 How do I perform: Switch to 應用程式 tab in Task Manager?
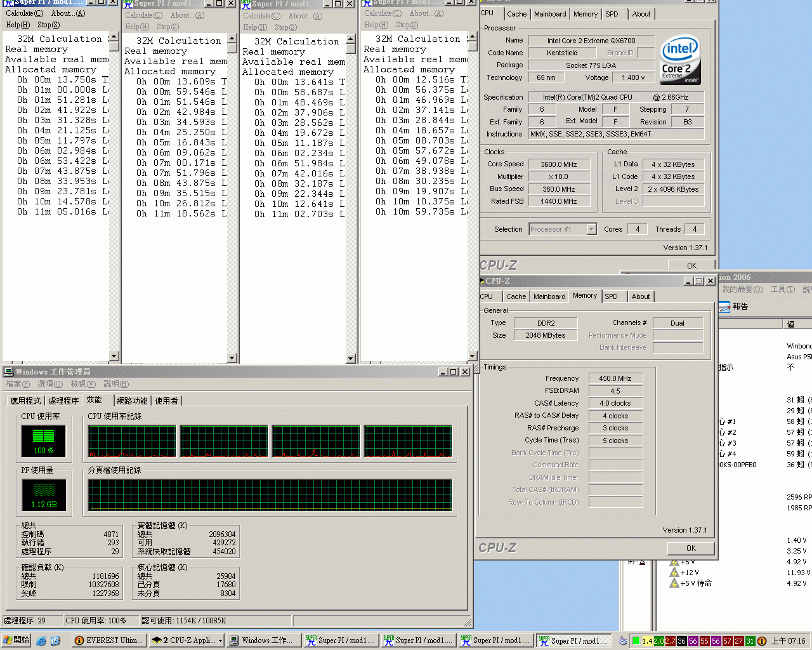(x=25, y=401)
